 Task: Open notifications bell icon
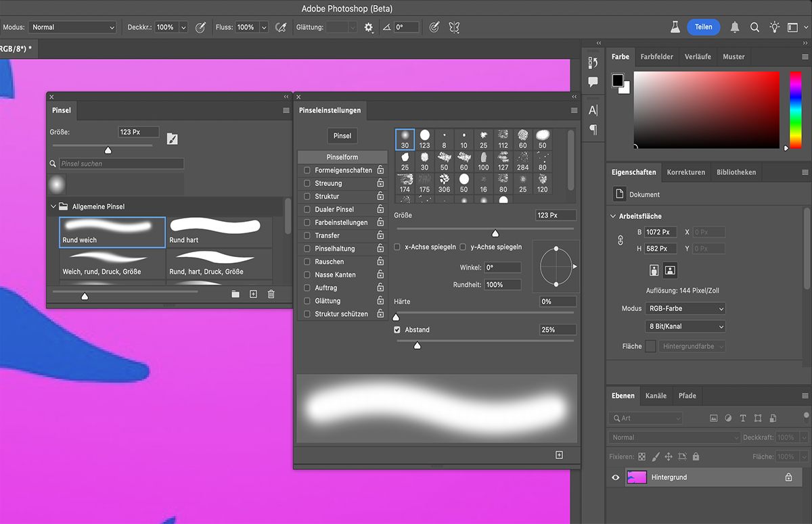735,27
